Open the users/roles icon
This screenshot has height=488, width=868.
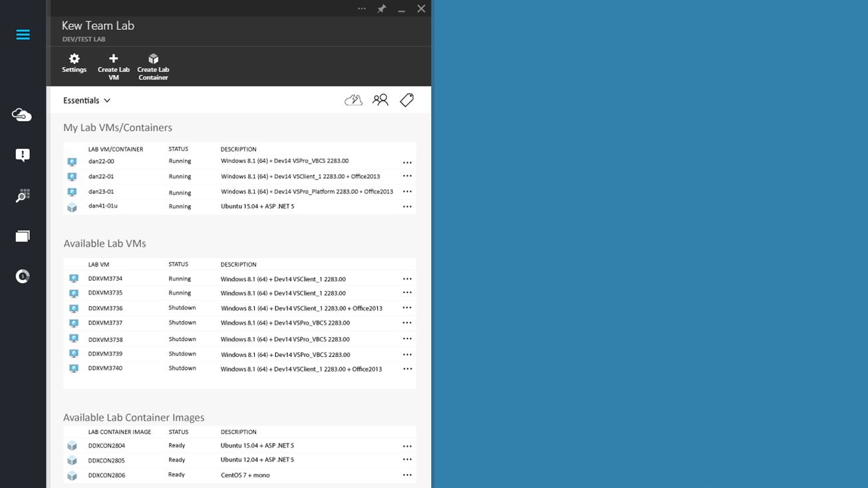[x=380, y=100]
